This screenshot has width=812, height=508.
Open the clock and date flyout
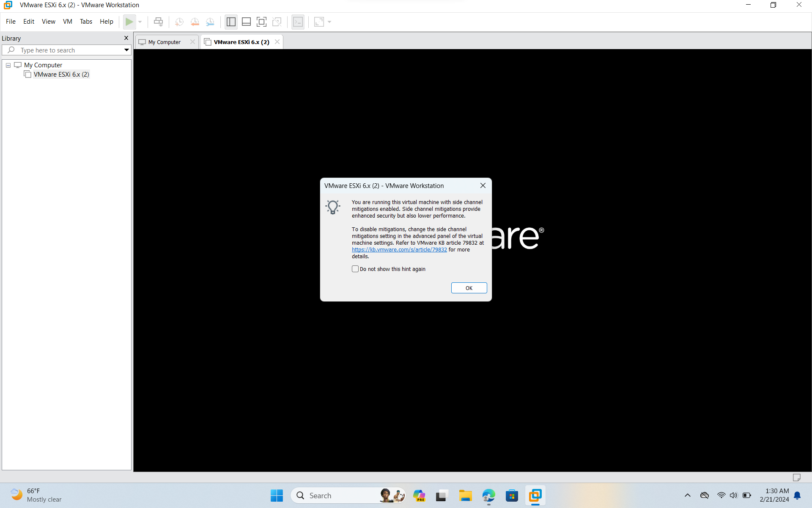(x=774, y=495)
